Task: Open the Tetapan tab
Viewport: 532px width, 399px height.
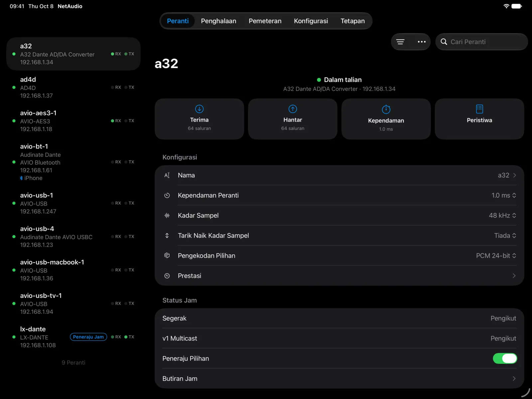Action: (x=352, y=21)
